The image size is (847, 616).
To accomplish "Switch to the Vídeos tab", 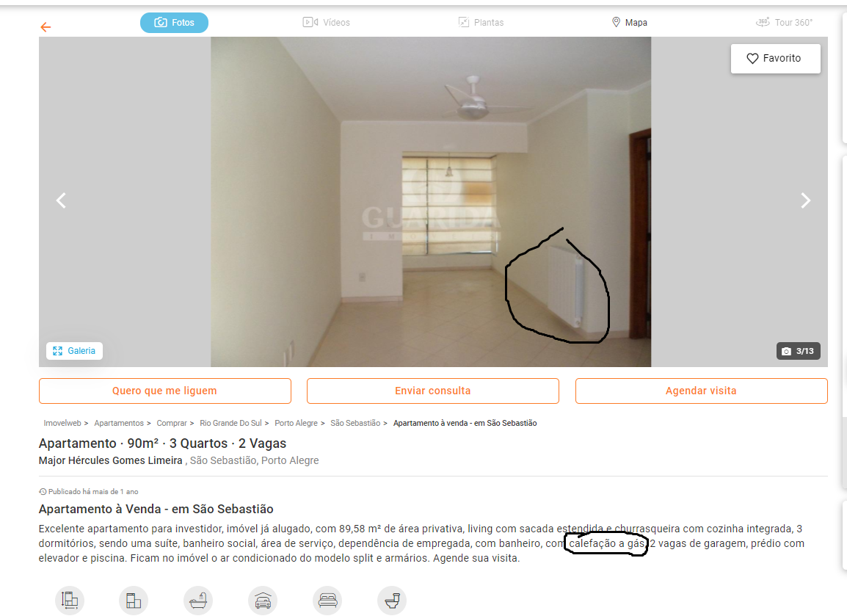I will coord(327,22).
